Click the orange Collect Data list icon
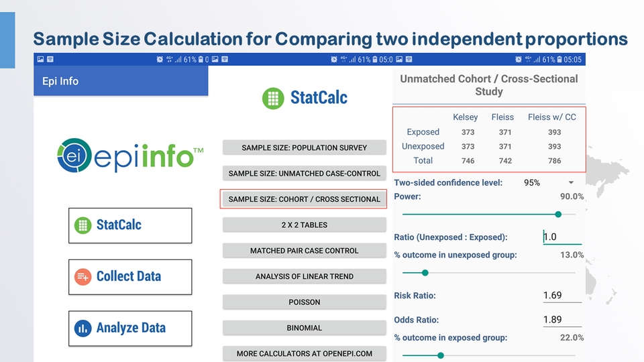The height and width of the screenshot is (362, 644). click(x=83, y=277)
